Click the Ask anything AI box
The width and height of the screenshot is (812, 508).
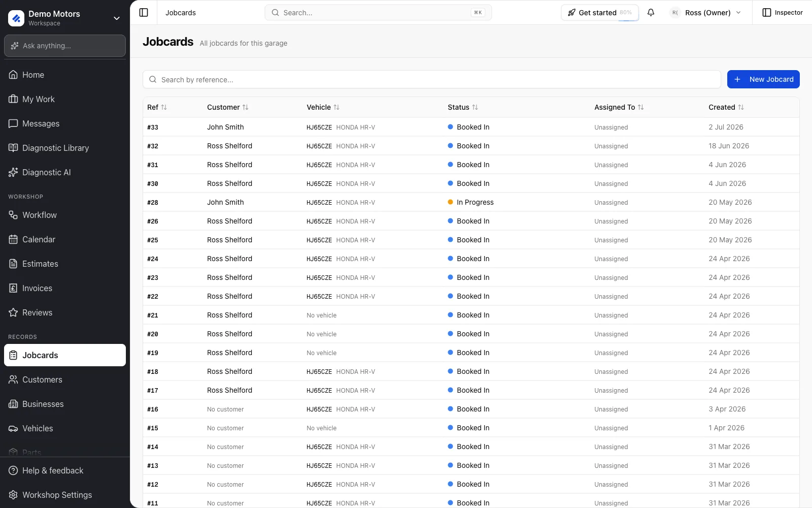point(65,46)
